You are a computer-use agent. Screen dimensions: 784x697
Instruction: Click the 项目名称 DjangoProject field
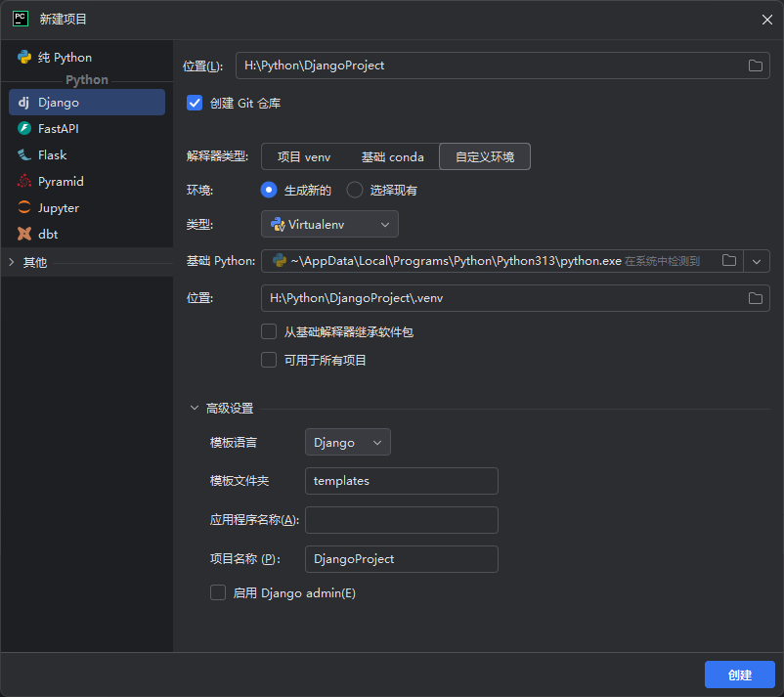coord(402,559)
